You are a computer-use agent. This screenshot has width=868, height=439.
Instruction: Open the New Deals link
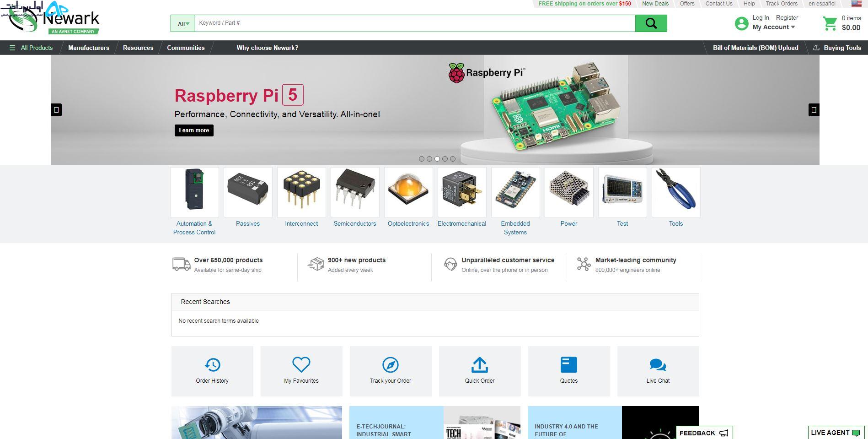point(655,4)
